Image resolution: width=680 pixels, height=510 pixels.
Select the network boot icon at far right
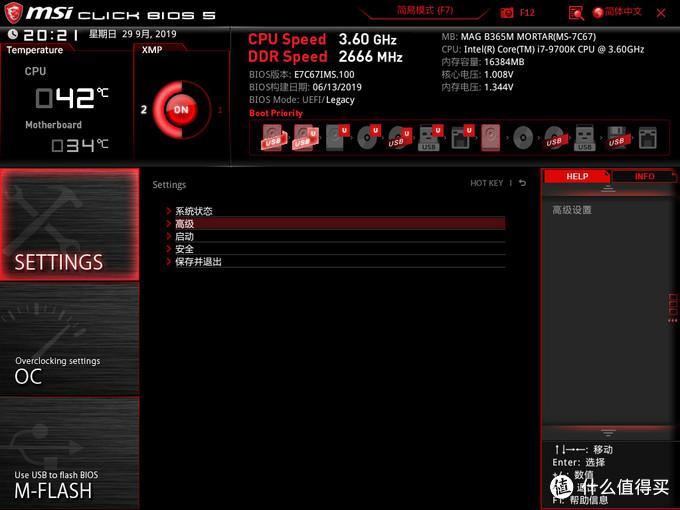pos(647,138)
